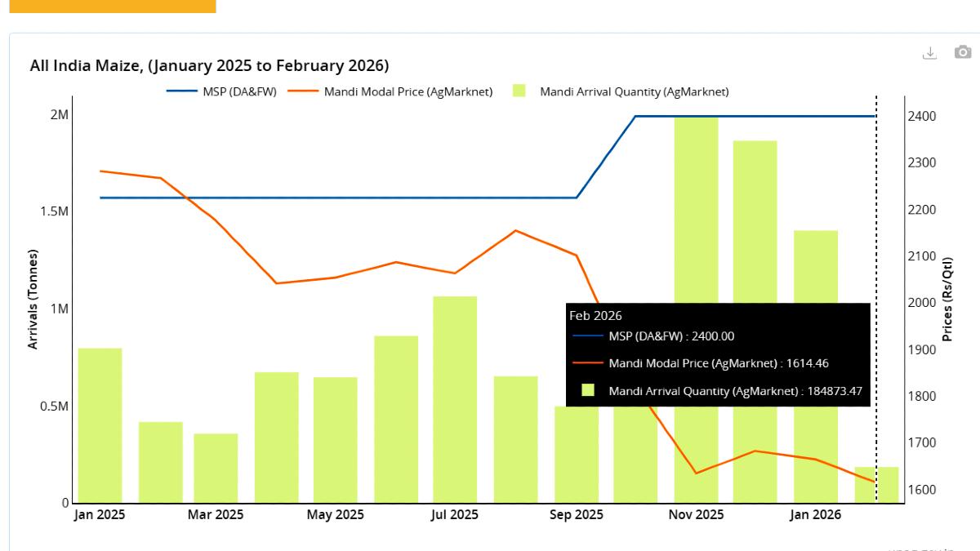Select the May 2025 arrivals bar

(336, 440)
